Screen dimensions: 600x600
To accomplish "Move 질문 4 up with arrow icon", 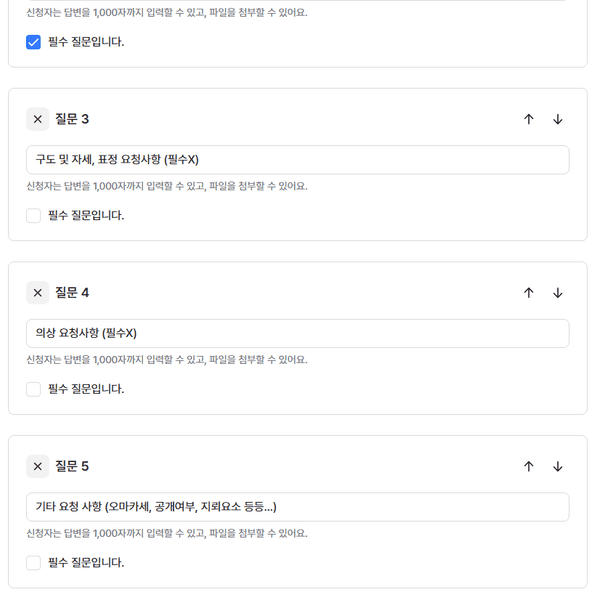I will (x=529, y=293).
